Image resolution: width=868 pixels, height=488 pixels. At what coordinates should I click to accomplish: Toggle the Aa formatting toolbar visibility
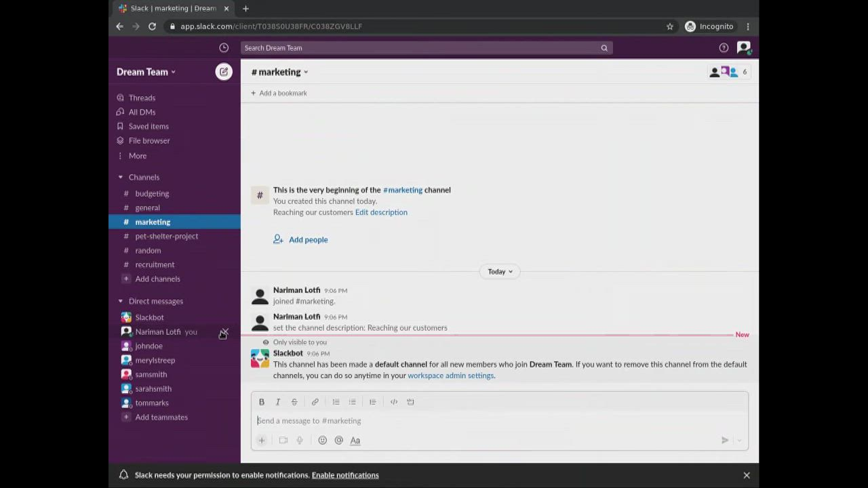click(x=355, y=441)
